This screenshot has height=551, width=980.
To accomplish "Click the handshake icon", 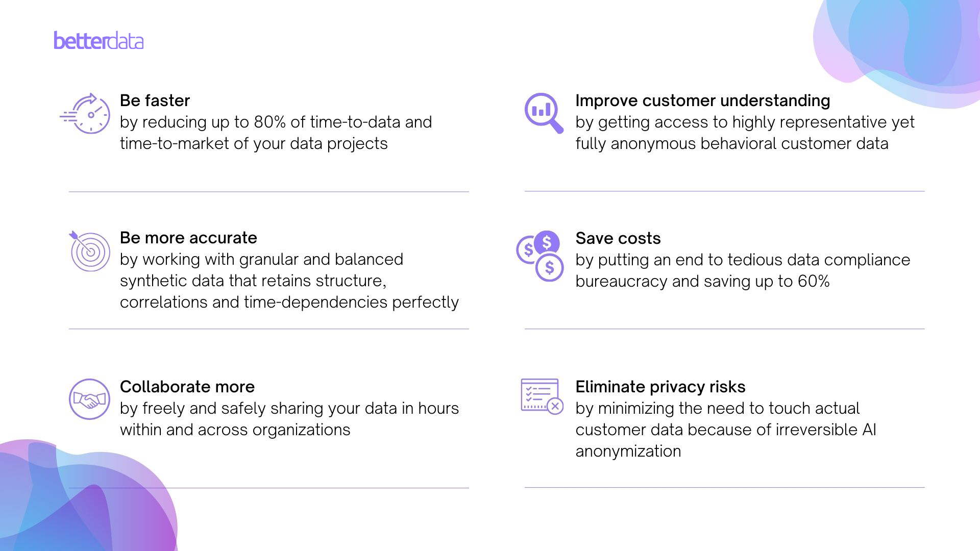I will [89, 399].
